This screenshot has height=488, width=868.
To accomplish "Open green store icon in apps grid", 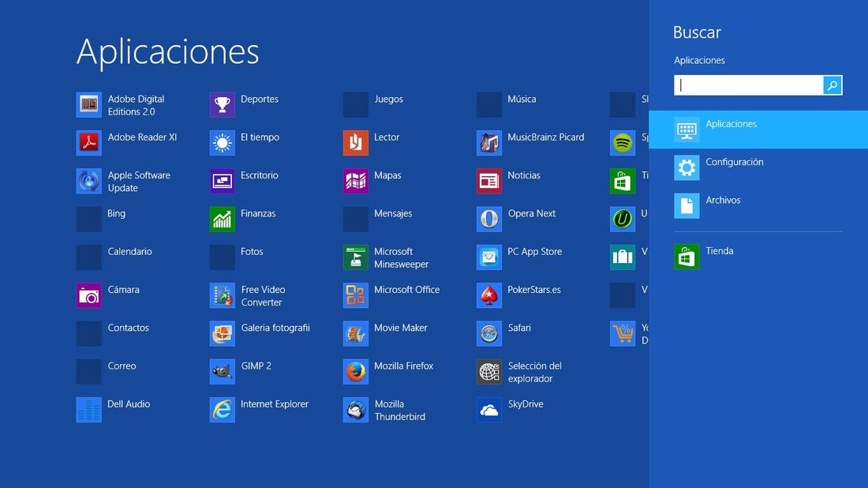I will click(623, 181).
